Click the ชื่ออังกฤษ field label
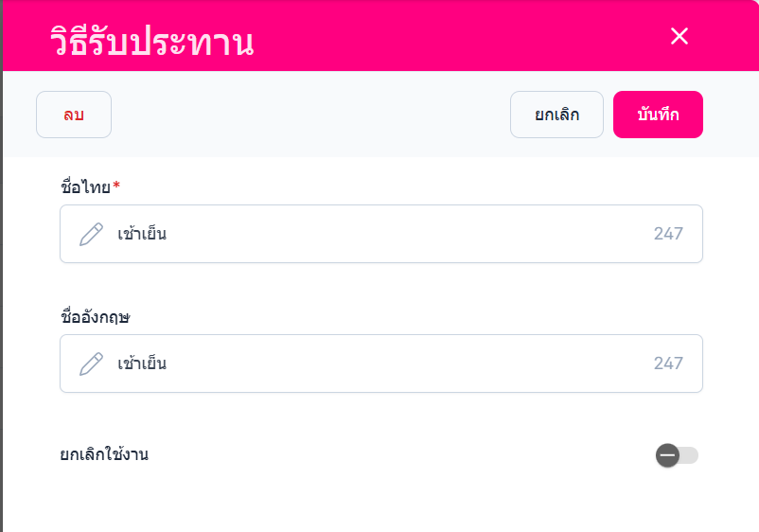The height and width of the screenshot is (532, 759). point(95,317)
